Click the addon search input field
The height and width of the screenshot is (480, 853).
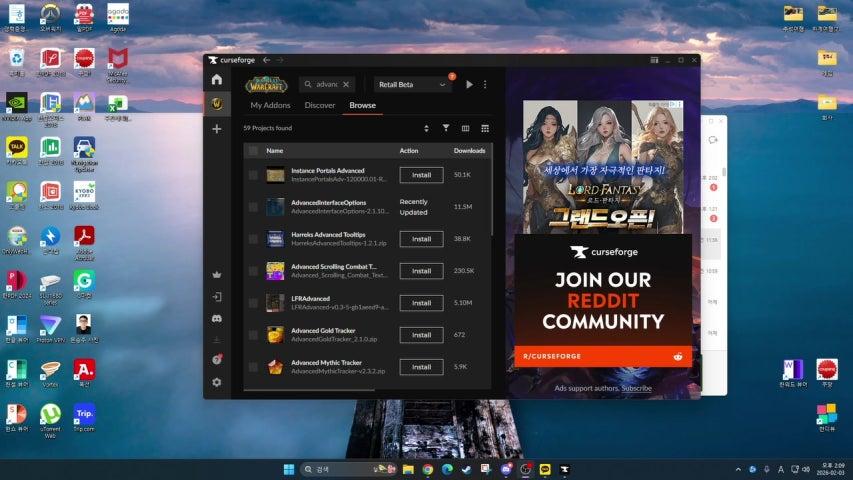[x=327, y=84]
